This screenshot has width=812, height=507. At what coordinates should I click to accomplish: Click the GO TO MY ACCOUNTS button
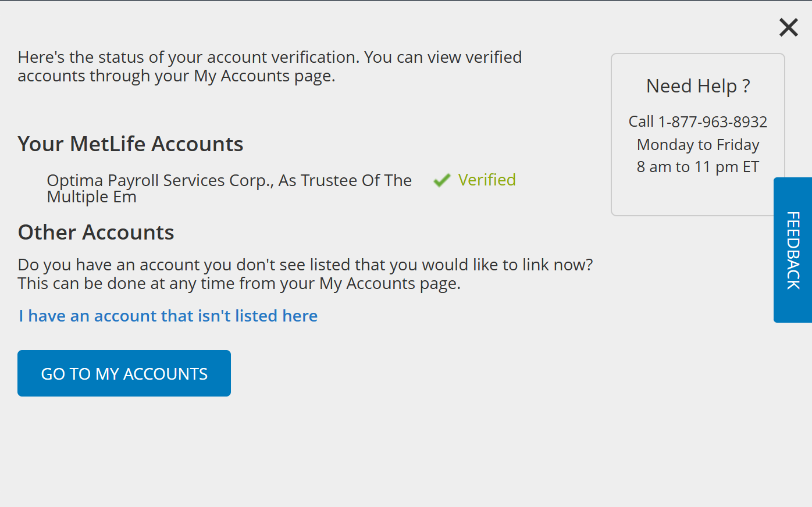tap(124, 373)
